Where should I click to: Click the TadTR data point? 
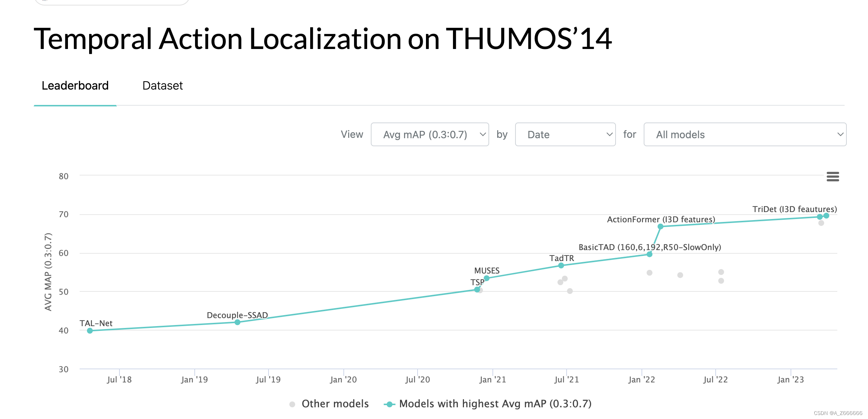(x=561, y=265)
